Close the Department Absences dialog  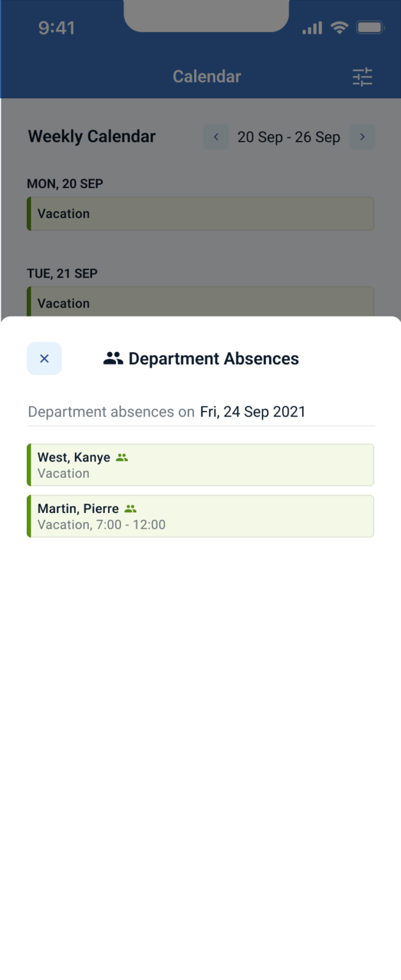44,358
